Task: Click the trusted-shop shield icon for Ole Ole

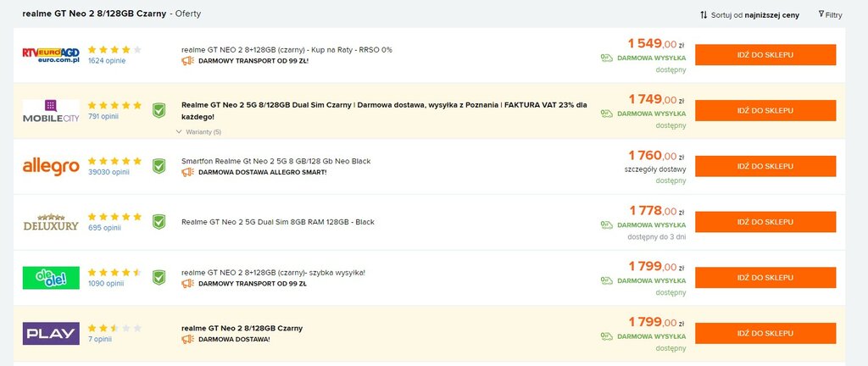Action: click(159, 277)
